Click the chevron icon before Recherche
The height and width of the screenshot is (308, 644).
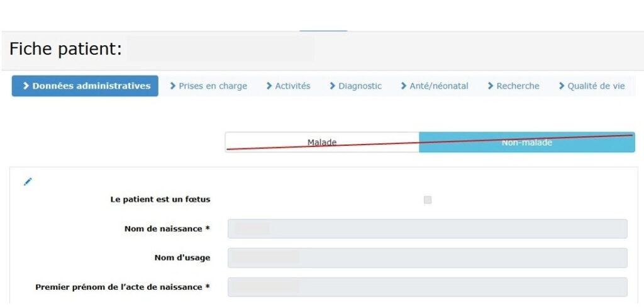[x=491, y=86]
